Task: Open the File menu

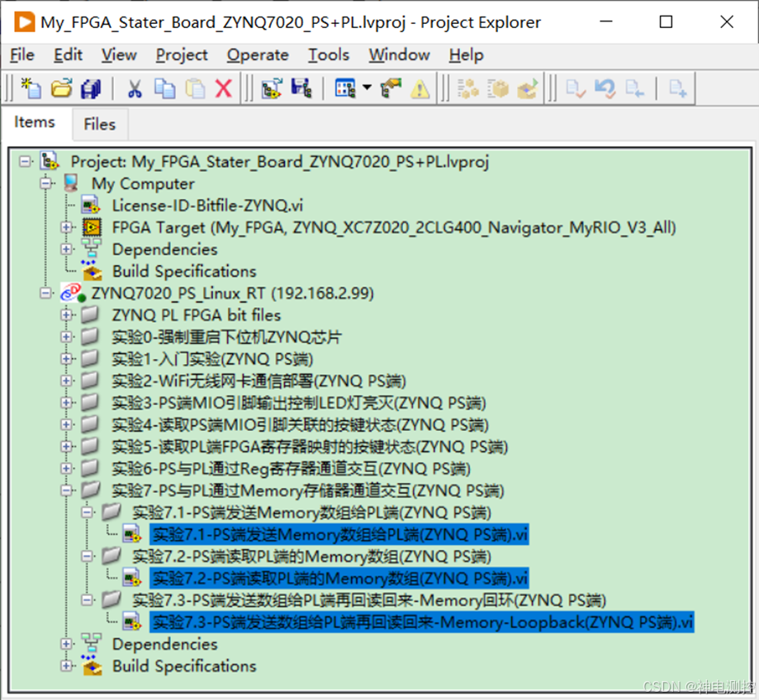Action: [22, 54]
